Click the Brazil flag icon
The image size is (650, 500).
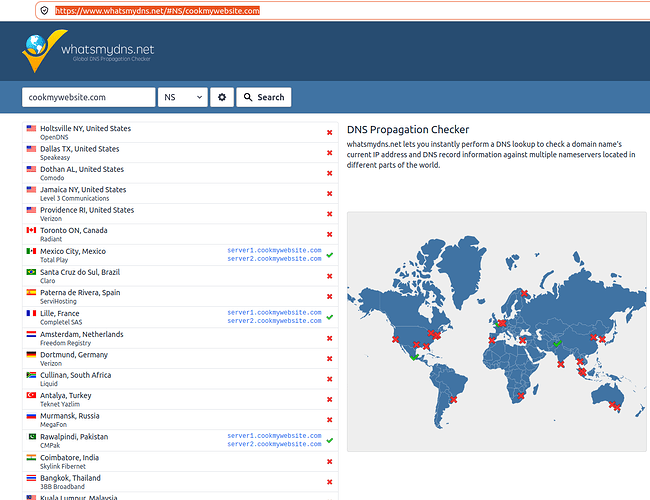pyautogui.click(x=31, y=272)
